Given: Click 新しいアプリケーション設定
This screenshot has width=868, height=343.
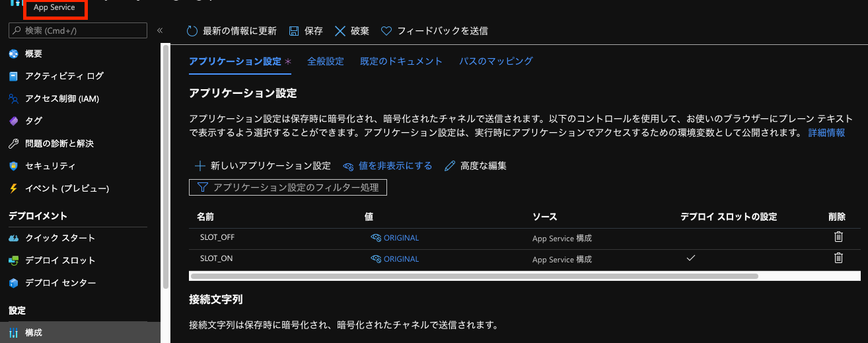Looking at the screenshot, I should click(263, 166).
